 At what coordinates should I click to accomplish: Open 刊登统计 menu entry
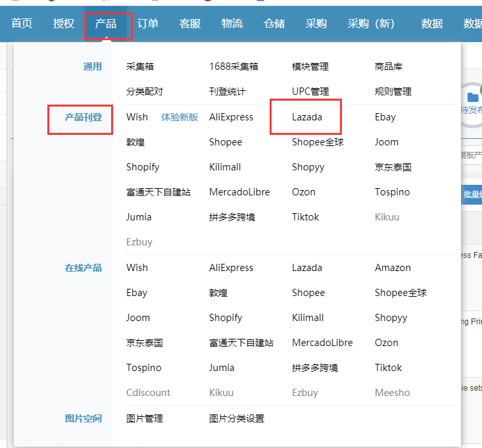pos(228,91)
